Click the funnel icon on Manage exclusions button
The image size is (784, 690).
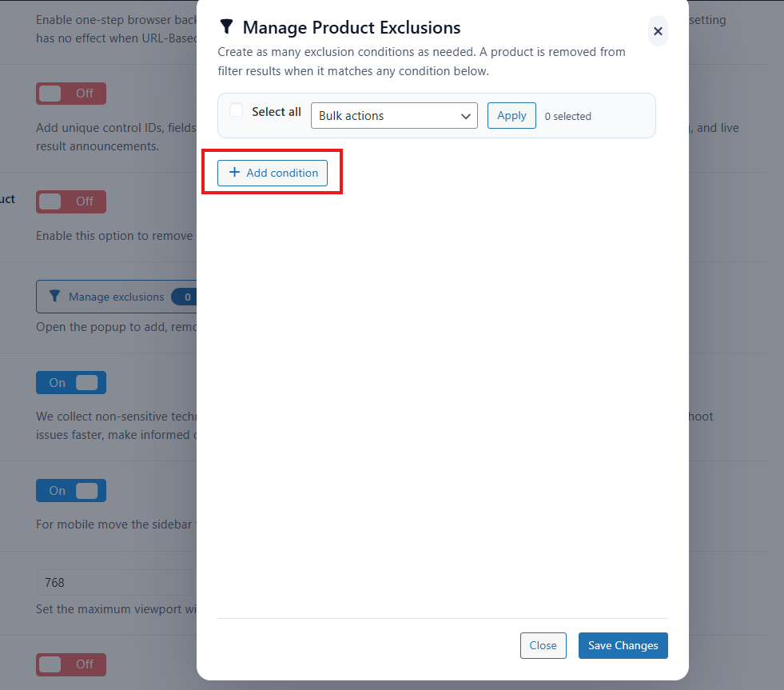(x=54, y=297)
